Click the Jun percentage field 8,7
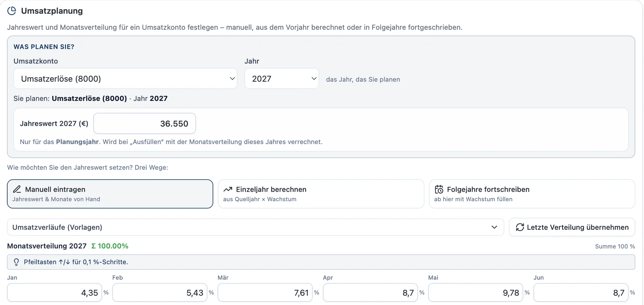The height and width of the screenshot is (305, 644). click(581, 293)
